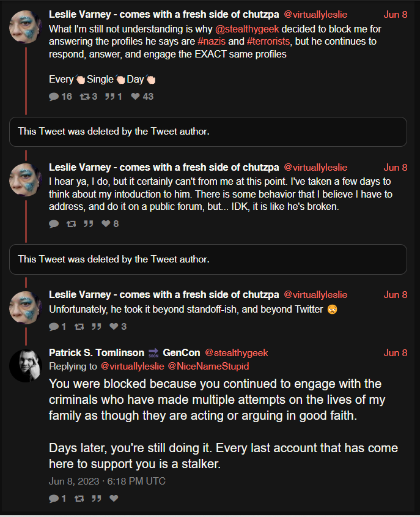Open the Jun 8, 2023 6:18 PM UTC timestamp
Viewport: 420px width, 517px height.
tap(107, 482)
